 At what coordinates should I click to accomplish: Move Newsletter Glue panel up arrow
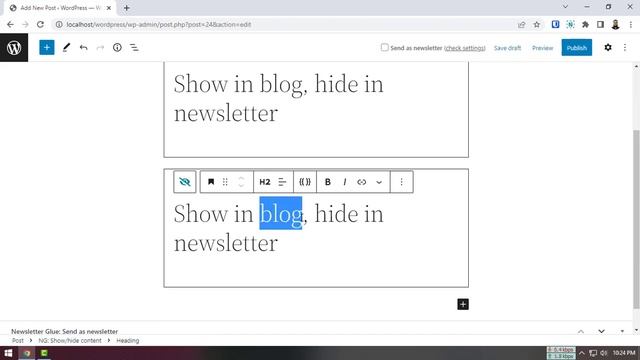coord(581,331)
